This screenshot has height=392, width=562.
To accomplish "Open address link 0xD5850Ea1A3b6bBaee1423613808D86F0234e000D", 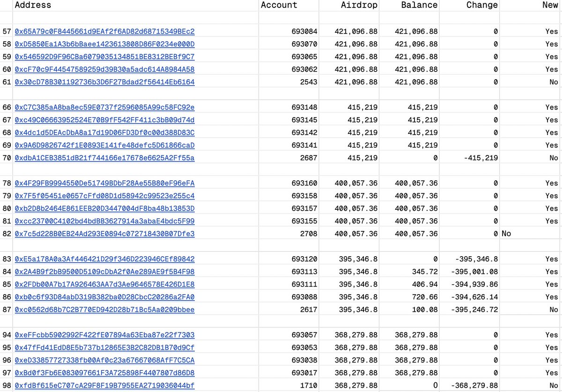I will pyautogui.click(x=104, y=44).
